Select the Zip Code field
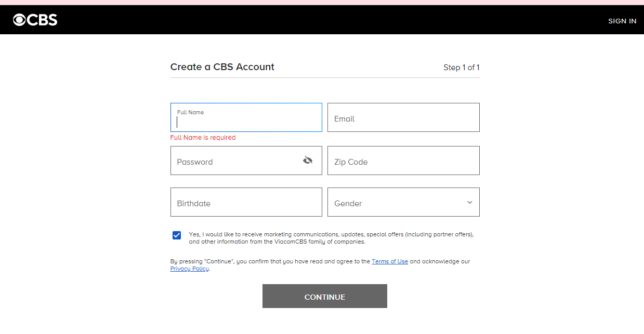644x334 pixels. (403, 161)
